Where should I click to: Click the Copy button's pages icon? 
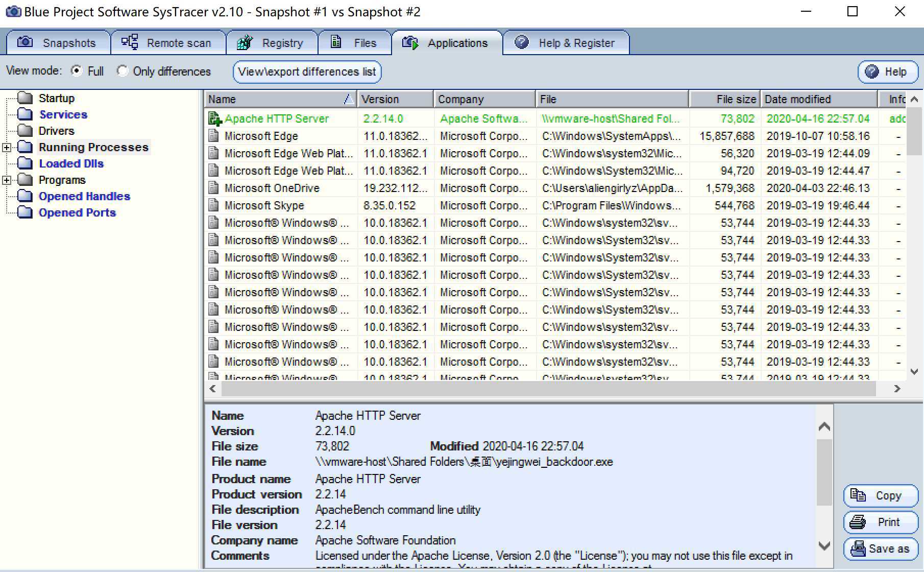[x=858, y=495]
